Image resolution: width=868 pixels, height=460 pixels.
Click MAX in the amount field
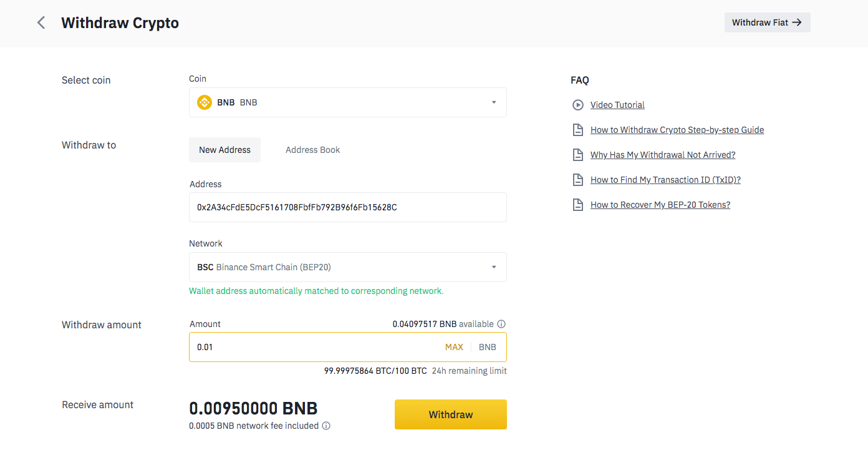(x=454, y=347)
